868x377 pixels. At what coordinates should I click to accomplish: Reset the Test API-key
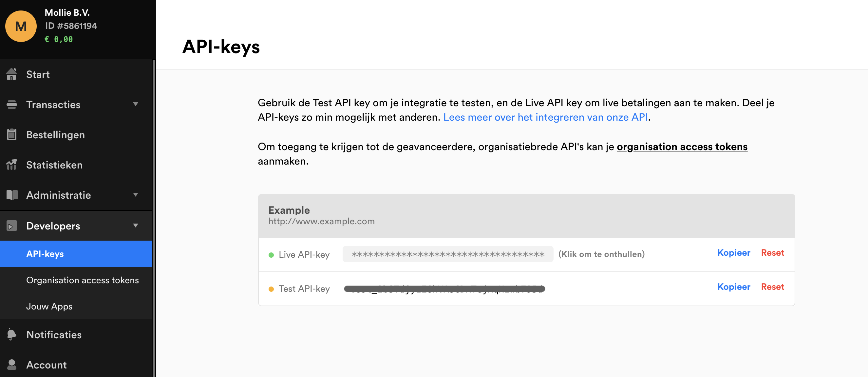click(x=772, y=287)
